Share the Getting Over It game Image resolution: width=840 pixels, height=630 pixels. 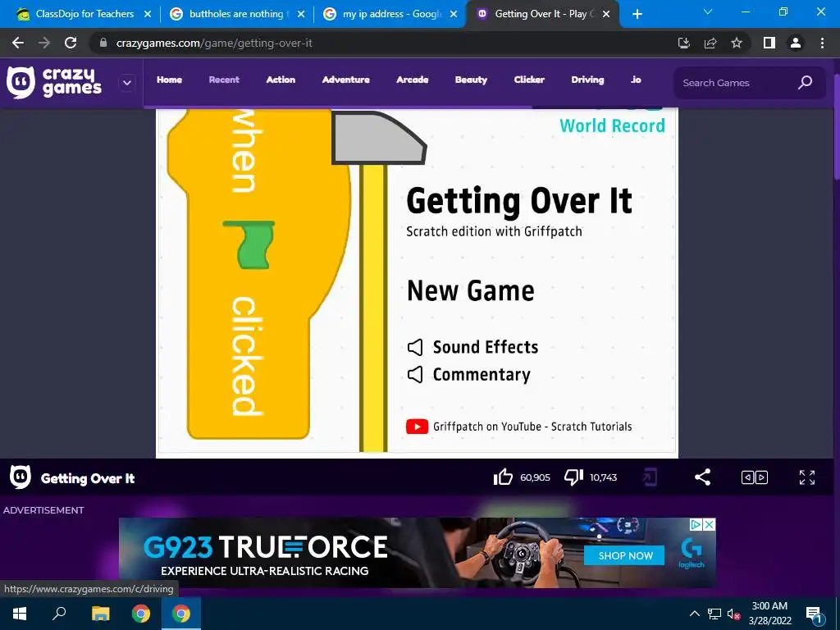pos(702,477)
